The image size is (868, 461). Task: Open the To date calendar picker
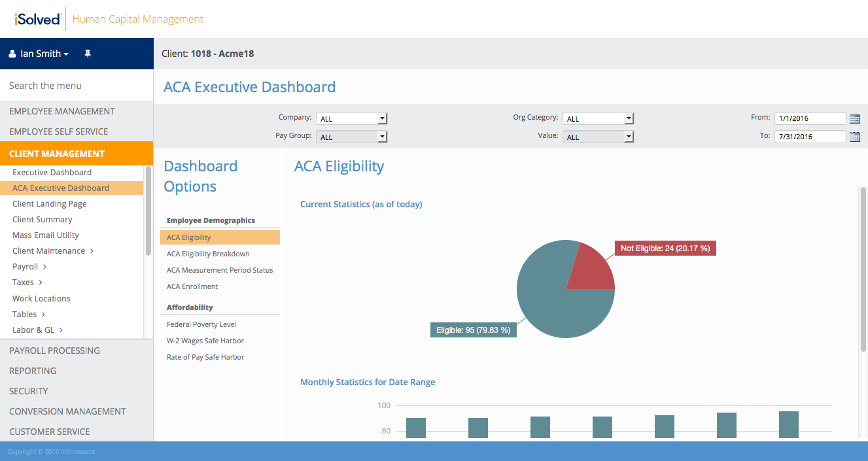click(856, 136)
